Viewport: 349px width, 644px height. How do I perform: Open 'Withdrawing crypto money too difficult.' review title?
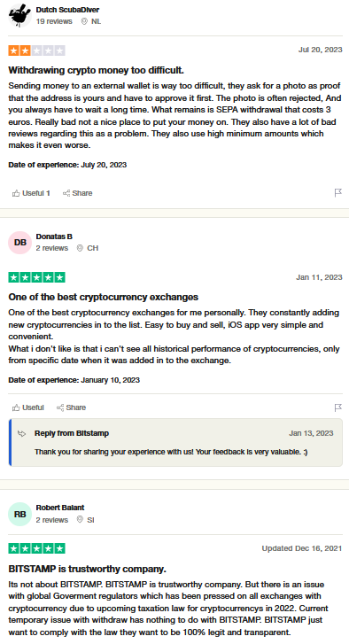pos(96,70)
